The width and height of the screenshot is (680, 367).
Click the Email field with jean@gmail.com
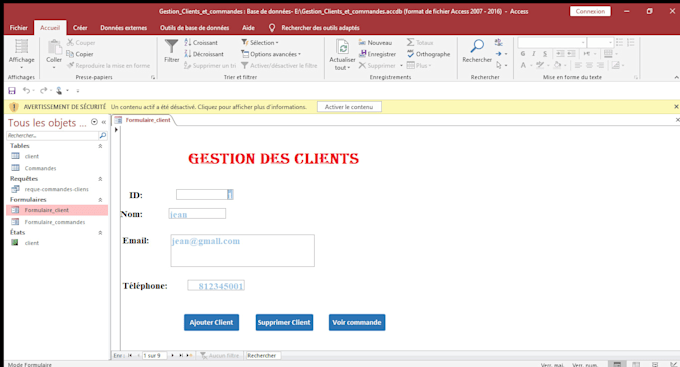coord(242,250)
